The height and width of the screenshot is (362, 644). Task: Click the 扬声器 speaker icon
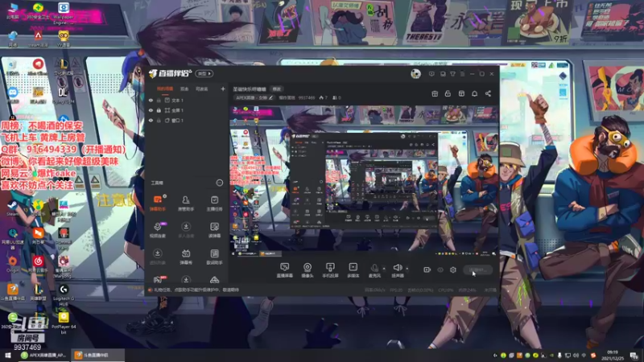coord(397,268)
